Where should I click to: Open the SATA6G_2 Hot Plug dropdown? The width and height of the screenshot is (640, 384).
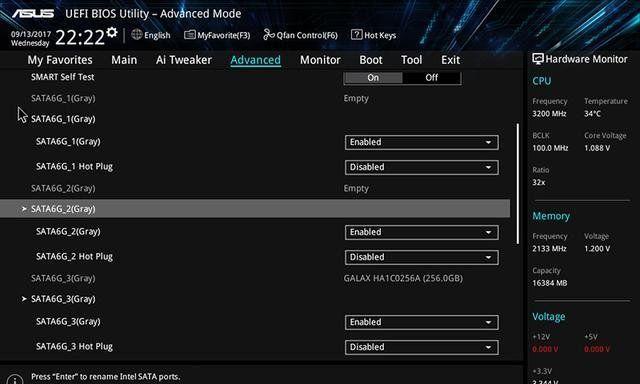(421, 257)
